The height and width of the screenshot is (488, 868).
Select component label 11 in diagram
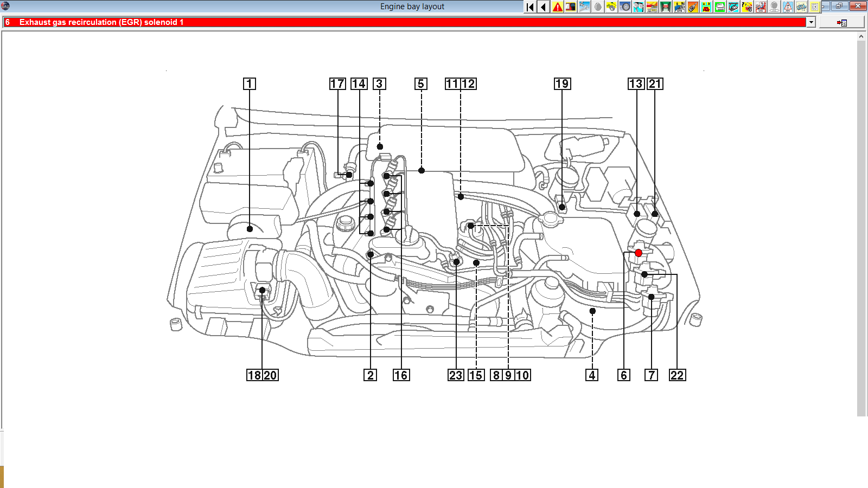[x=452, y=84]
